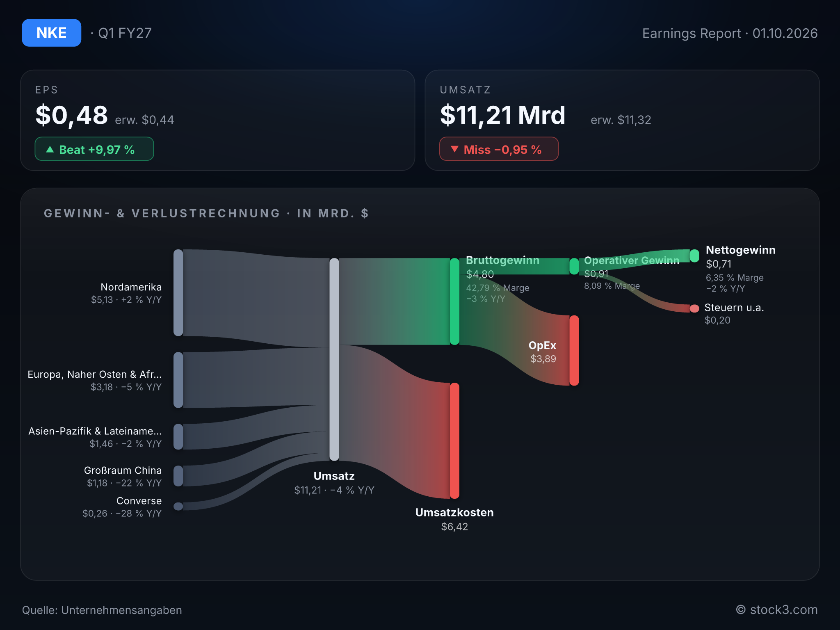Click the Quelle: Unternehmensangaben footer text
The height and width of the screenshot is (630, 840).
pos(102,610)
